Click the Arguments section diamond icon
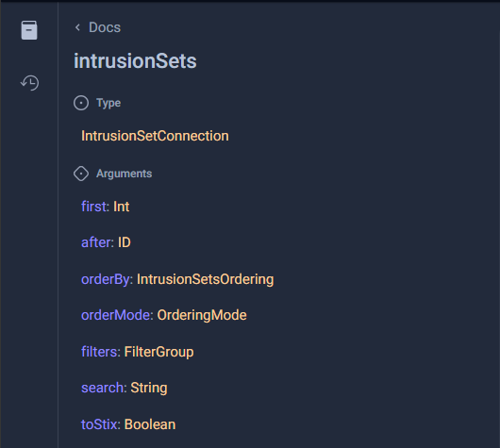The image size is (500, 448). point(81,174)
